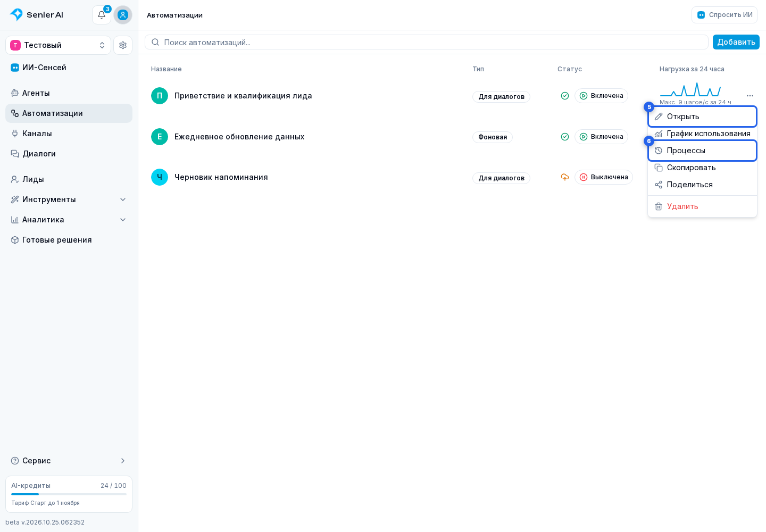This screenshot has width=766, height=532.
Task: Choose График использования from the menu
Action: pos(702,134)
